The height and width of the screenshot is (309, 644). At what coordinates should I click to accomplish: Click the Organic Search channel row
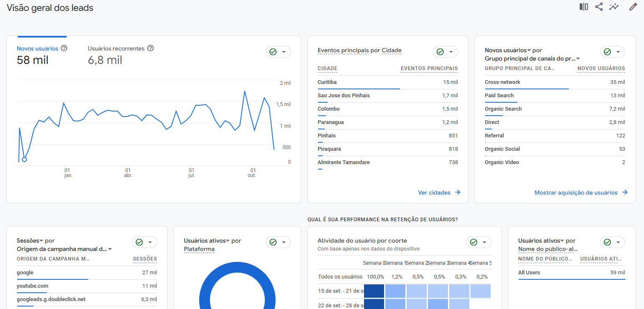[x=555, y=109]
